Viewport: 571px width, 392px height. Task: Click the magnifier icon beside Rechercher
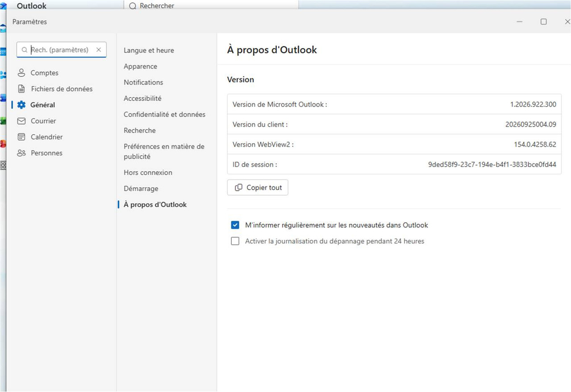click(x=133, y=6)
